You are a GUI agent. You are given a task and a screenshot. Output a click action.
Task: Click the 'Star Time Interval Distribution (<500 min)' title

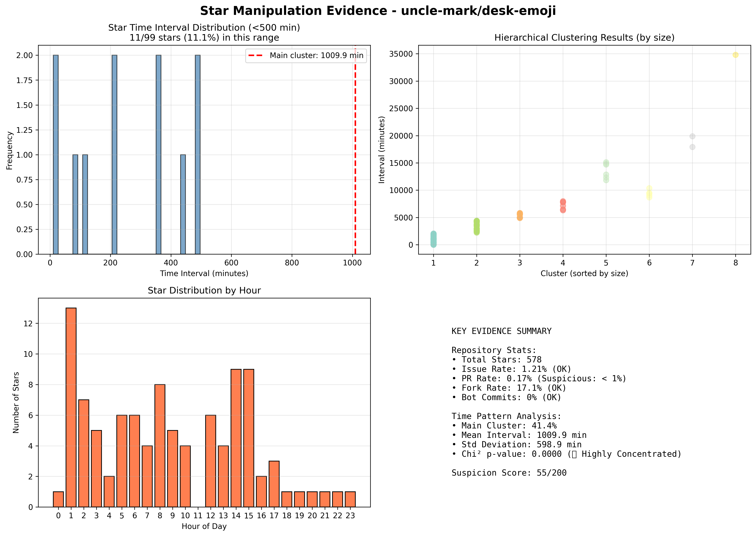click(204, 28)
